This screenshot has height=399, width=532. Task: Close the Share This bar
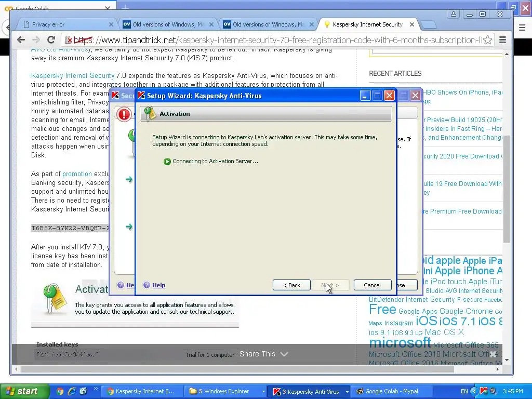point(494,354)
